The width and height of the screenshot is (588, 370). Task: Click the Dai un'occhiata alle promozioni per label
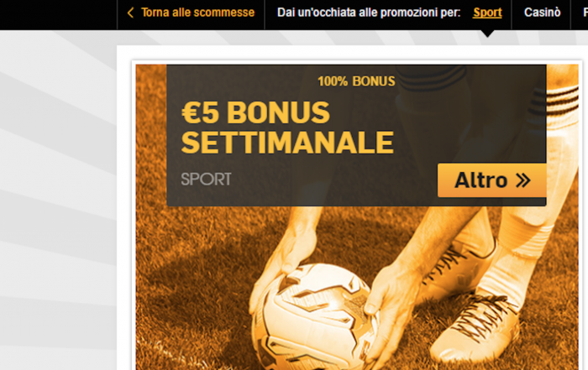point(369,13)
